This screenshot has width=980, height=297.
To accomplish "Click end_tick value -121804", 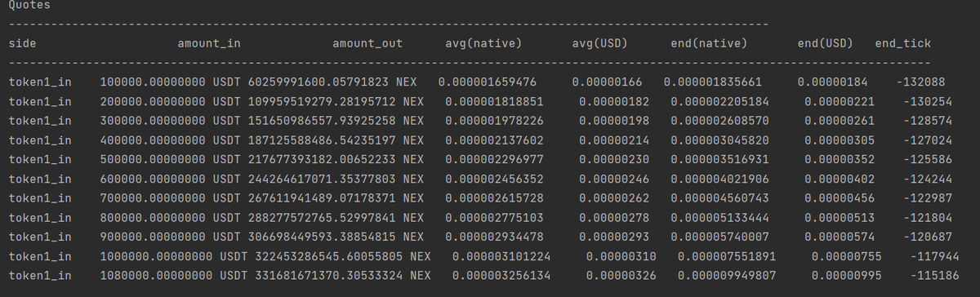I will coord(928,218).
